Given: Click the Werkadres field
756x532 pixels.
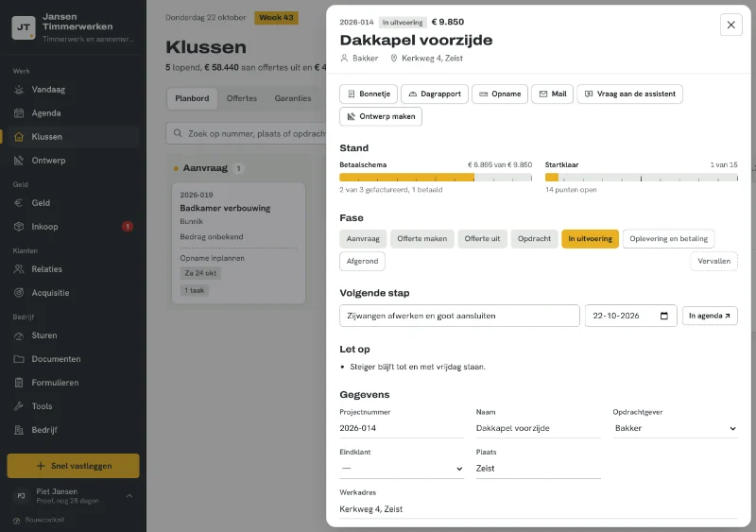Looking at the screenshot, I should click(x=539, y=509).
